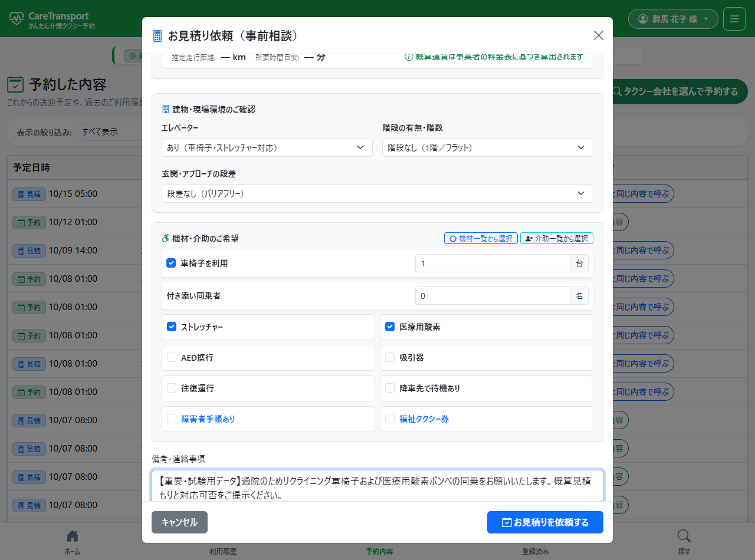Click the 10/09 14:00 table entry
This screenshot has width=755, height=560.
[x=73, y=251]
